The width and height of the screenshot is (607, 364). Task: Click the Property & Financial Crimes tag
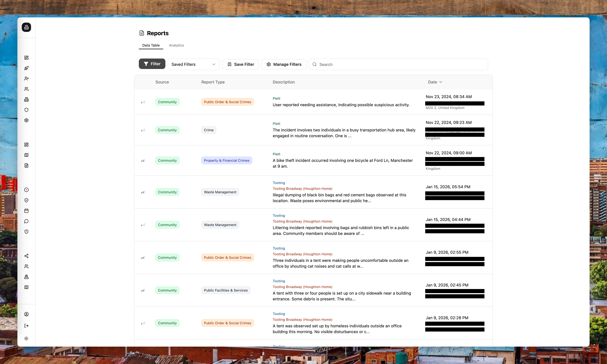coord(226,160)
